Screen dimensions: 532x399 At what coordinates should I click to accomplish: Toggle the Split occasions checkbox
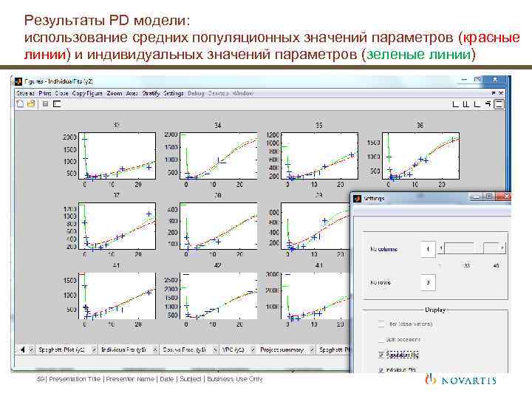click(381, 339)
